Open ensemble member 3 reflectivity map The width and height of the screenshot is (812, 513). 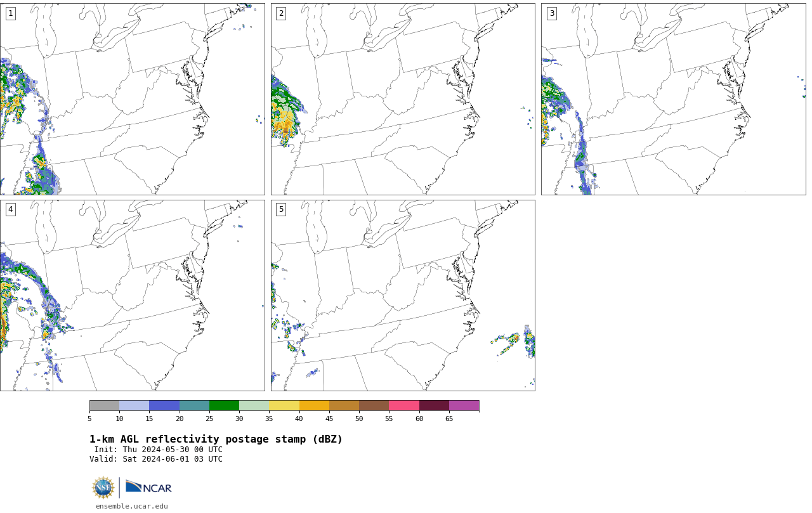[x=673, y=99]
